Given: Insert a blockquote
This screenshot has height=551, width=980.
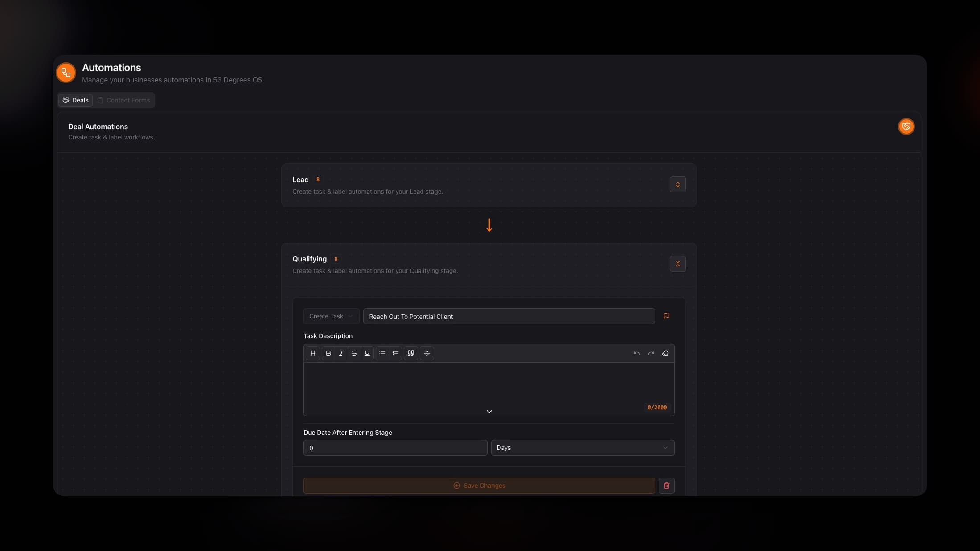Looking at the screenshot, I should (x=411, y=353).
